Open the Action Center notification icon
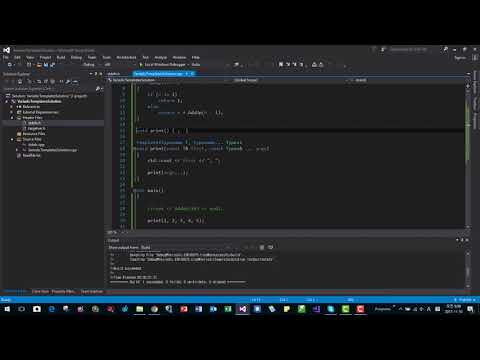The width and height of the screenshot is (480, 360). pos(470,309)
